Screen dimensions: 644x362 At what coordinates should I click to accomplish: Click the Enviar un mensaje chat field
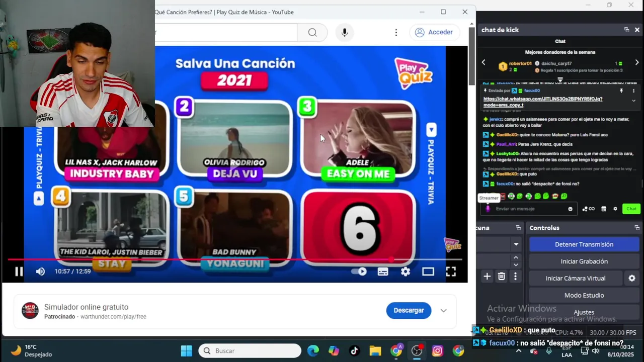pos(528,209)
